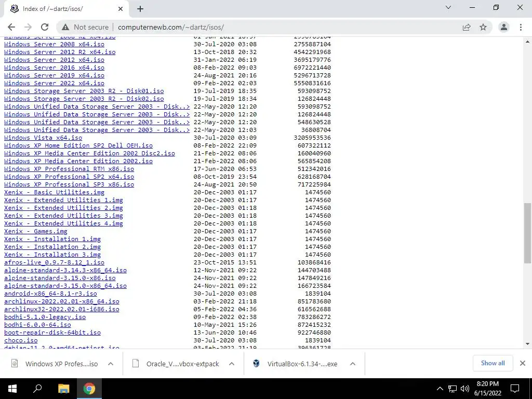The height and width of the screenshot is (399, 532).
Task: Open the tab search dropdown arrow
Action: tap(448, 7)
